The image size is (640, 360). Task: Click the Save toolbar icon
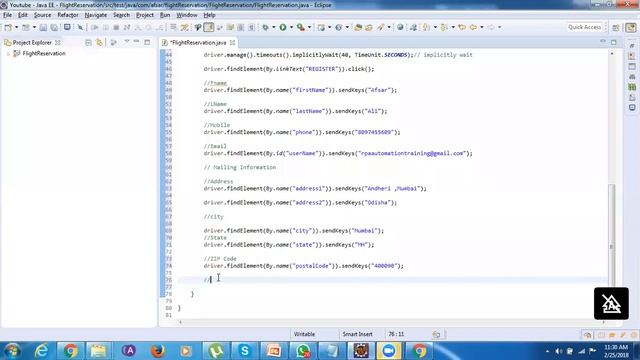point(43,27)
